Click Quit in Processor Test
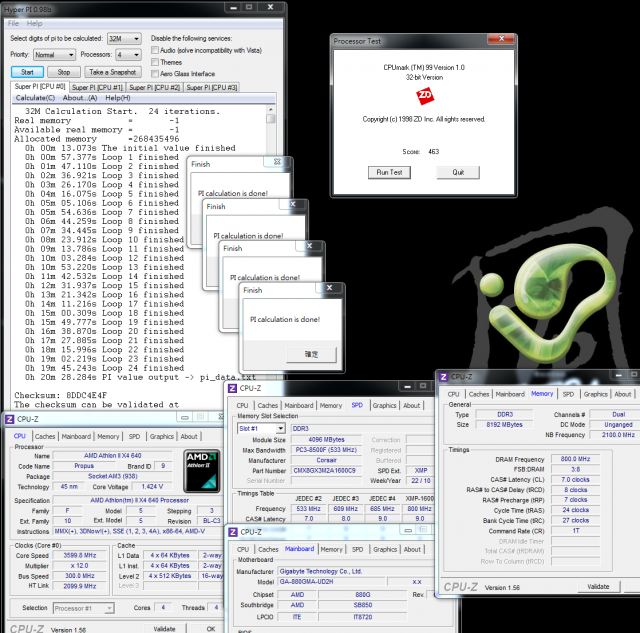This screenshot has width=640, height=633. tap(458, 173)
